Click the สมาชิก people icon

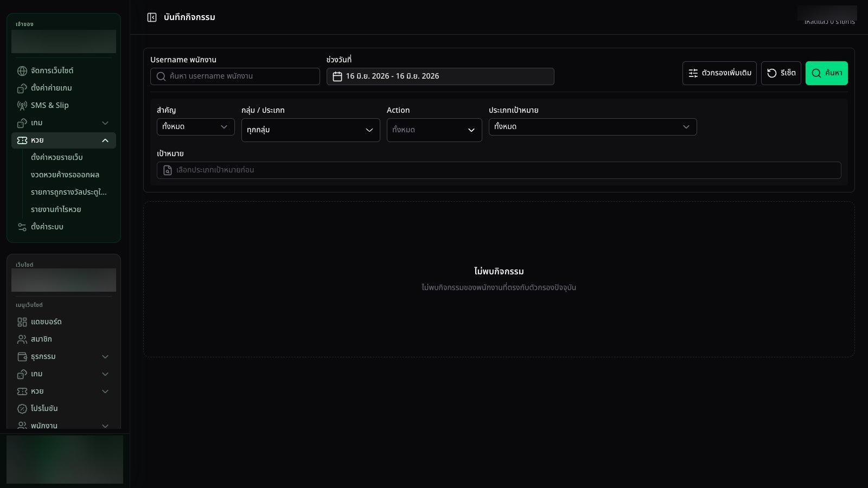(22, 339)
